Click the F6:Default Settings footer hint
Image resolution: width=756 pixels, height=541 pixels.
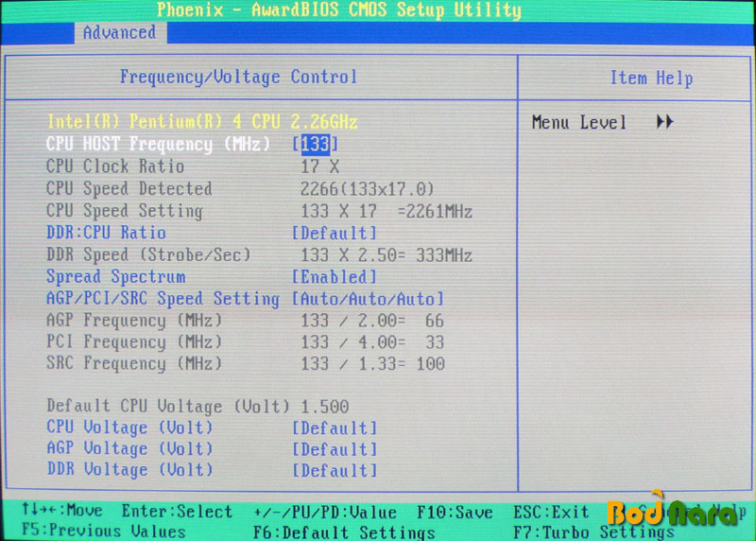coord(344,532)
